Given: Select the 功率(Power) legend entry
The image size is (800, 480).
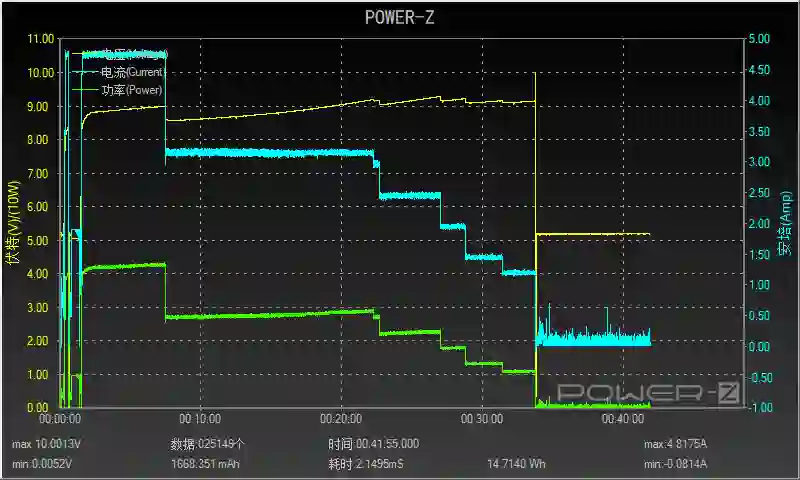Looking at the screenshot, I should [x=132, y=90].
